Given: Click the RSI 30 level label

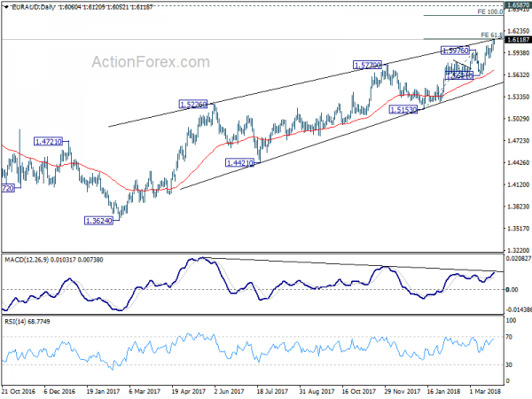Looking at the screenshot, I should [509, 364].
